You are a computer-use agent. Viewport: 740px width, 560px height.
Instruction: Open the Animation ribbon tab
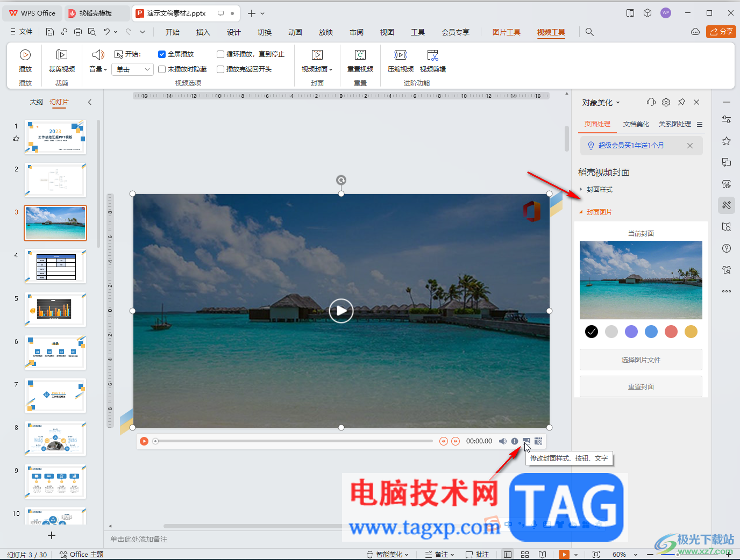click(x=295, y=32)
